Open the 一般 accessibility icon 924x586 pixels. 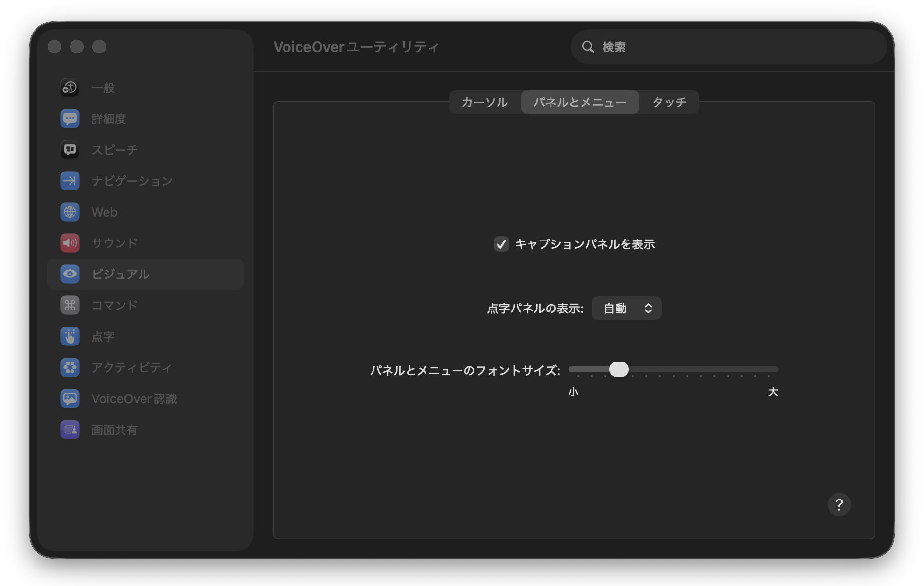point(70,87)
